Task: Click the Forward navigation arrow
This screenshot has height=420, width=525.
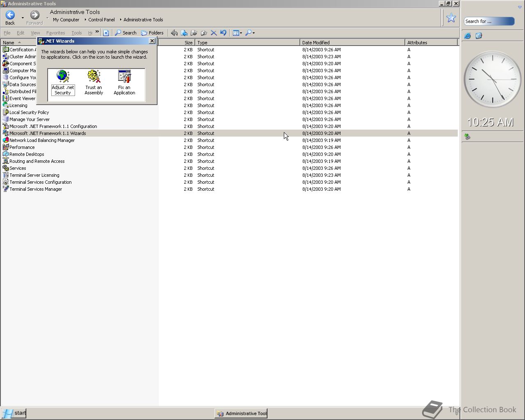Action: coord(35,18)
